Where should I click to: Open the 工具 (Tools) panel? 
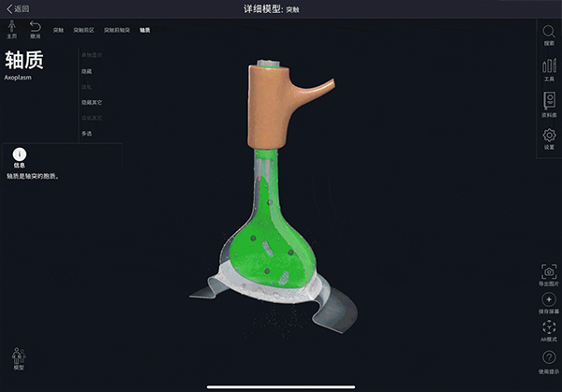[x=549, y=68]
